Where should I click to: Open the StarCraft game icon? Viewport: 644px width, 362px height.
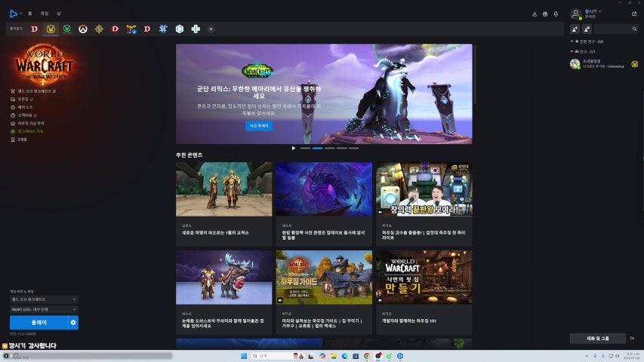164,29
